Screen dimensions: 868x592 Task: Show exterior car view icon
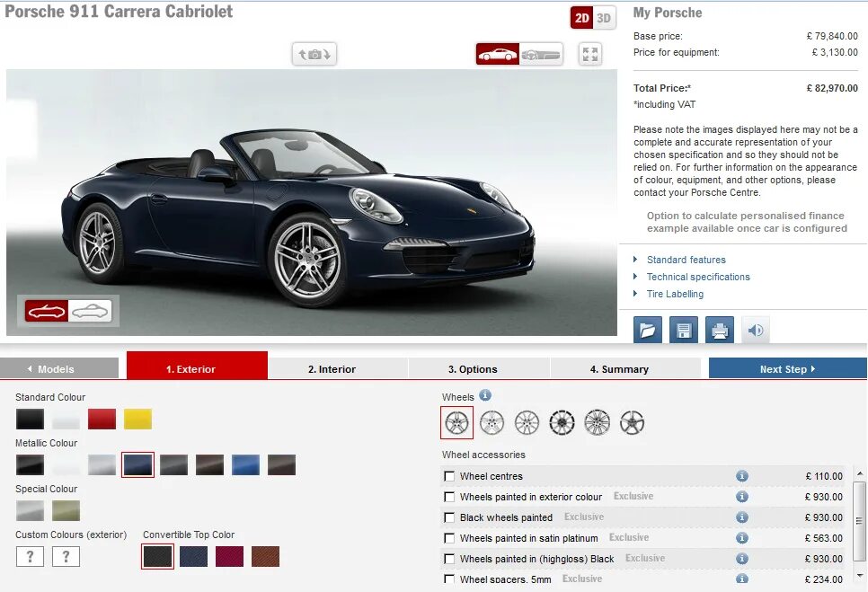(497, 54)
